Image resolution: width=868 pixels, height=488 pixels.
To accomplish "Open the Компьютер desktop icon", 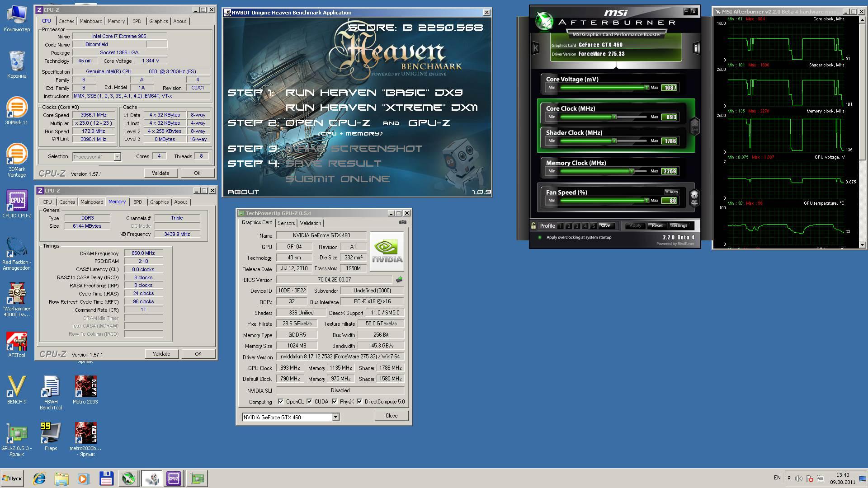I will (17, 18).
